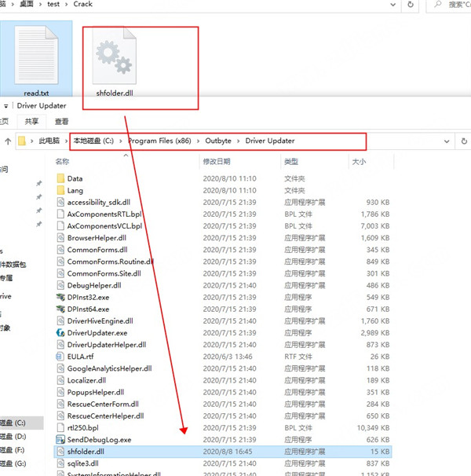Expand the chevron after Program Files (x86)
This screenshot has height=476, width=471.
click(198, 141)
